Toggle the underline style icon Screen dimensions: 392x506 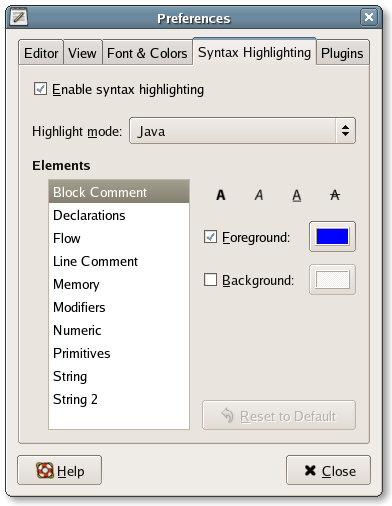[297, 195]
